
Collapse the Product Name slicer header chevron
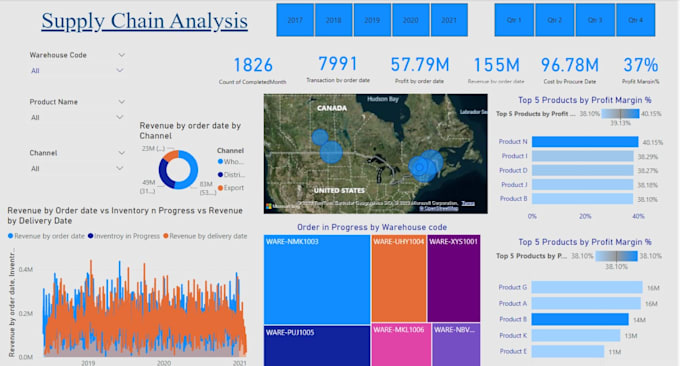[x=121, y=102]
